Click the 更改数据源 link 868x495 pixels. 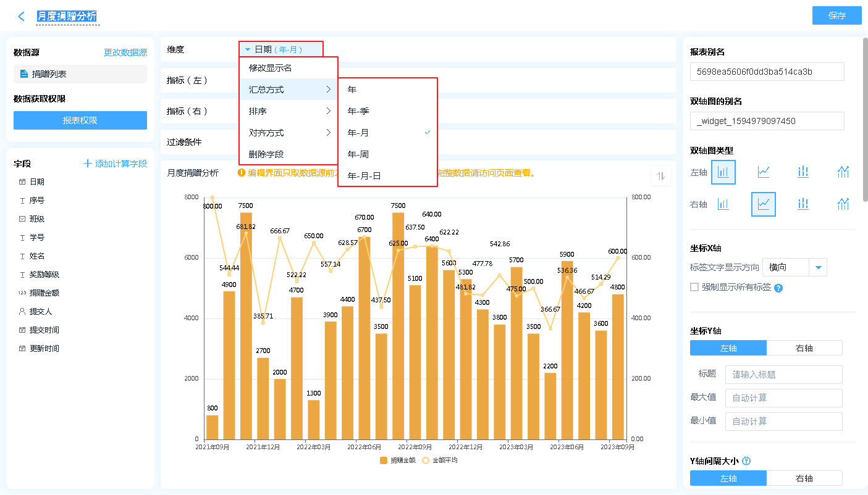point(125,53)
